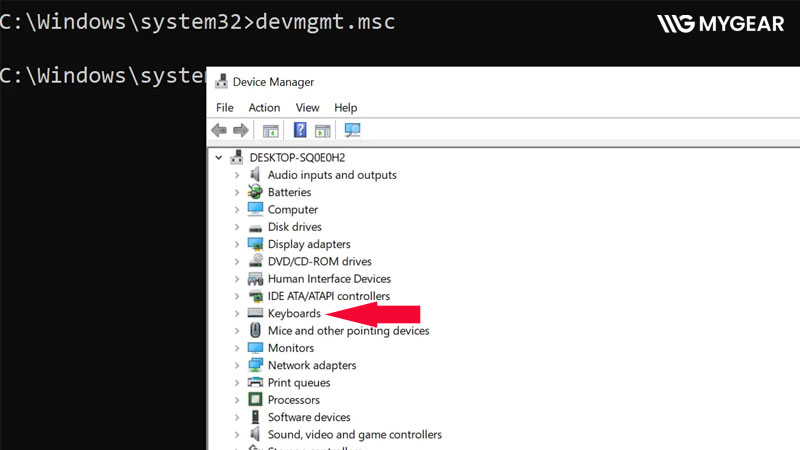The image size is (800, 450).
Task: Expand the Network adapters chevron
Action: [237, 366]
